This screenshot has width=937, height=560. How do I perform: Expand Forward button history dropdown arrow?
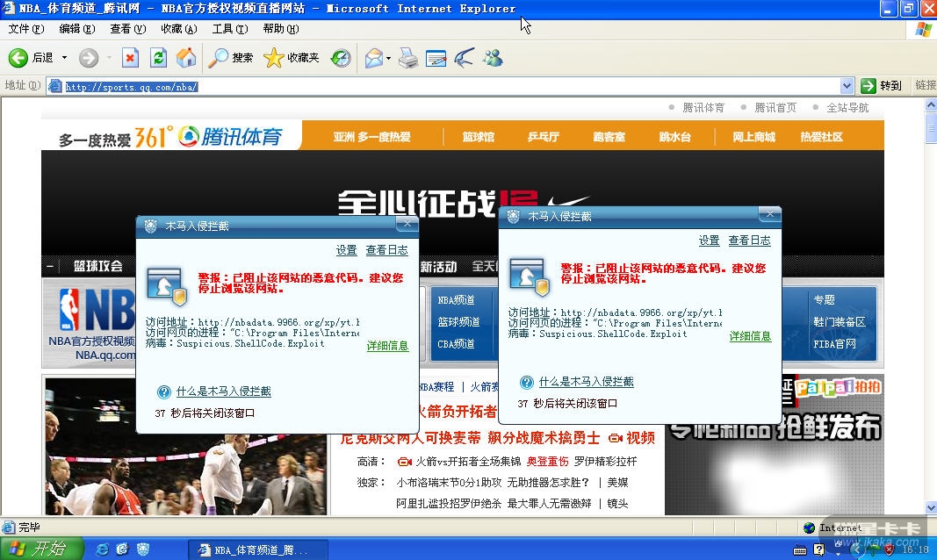click(109, 58)
